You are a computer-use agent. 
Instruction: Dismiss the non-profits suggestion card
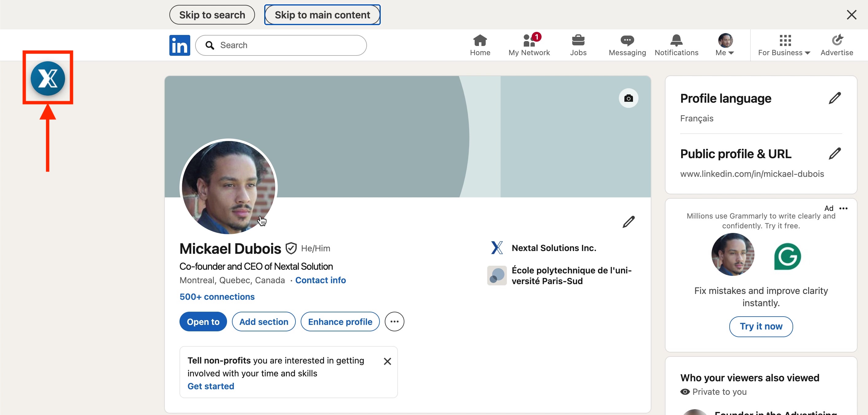pos(387,361)
